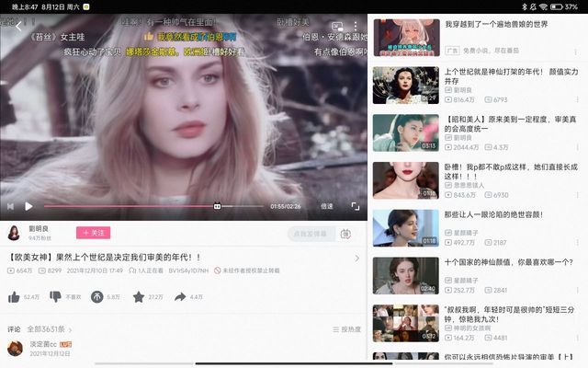This screenshot has height=368, width=588.
Task: Click the 广告 ad tag
Action: 452,51
